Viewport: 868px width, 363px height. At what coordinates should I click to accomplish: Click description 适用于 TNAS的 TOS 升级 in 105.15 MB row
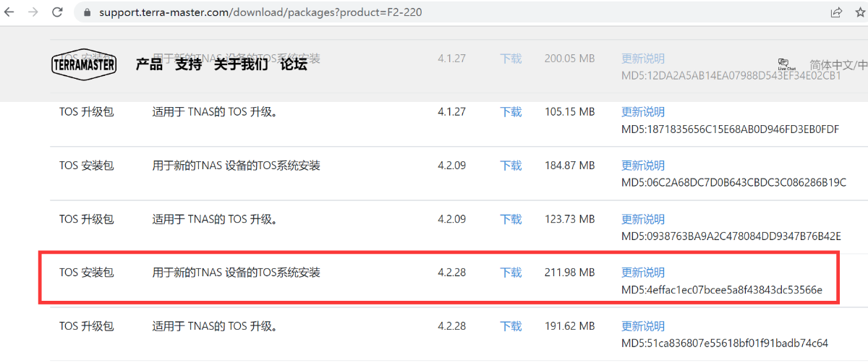(x=216, y=112)
